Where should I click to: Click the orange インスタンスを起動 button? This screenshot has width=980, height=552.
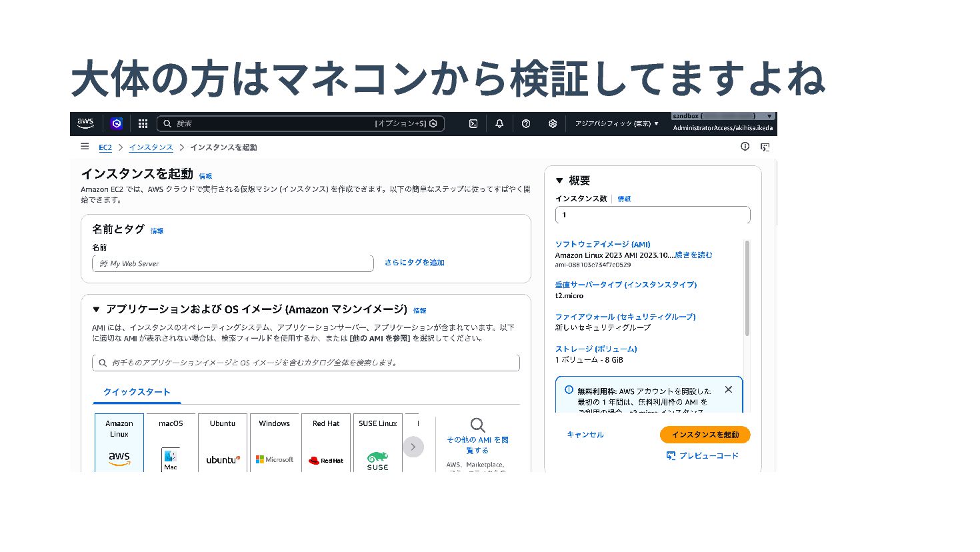705,435
